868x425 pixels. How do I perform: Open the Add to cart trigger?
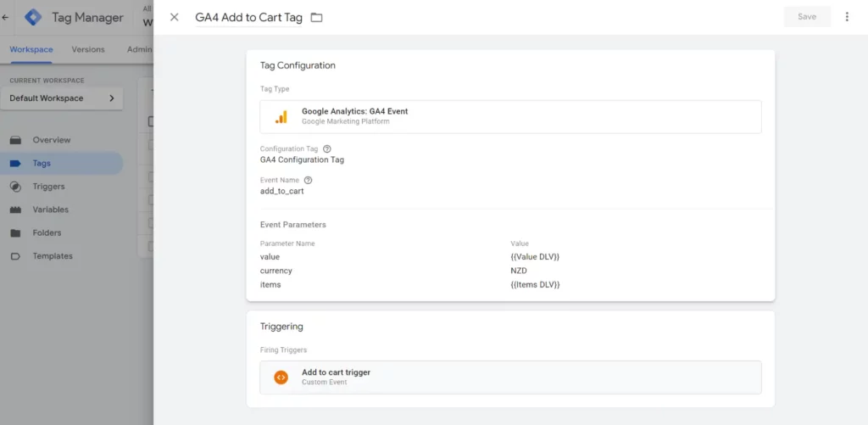510,377
